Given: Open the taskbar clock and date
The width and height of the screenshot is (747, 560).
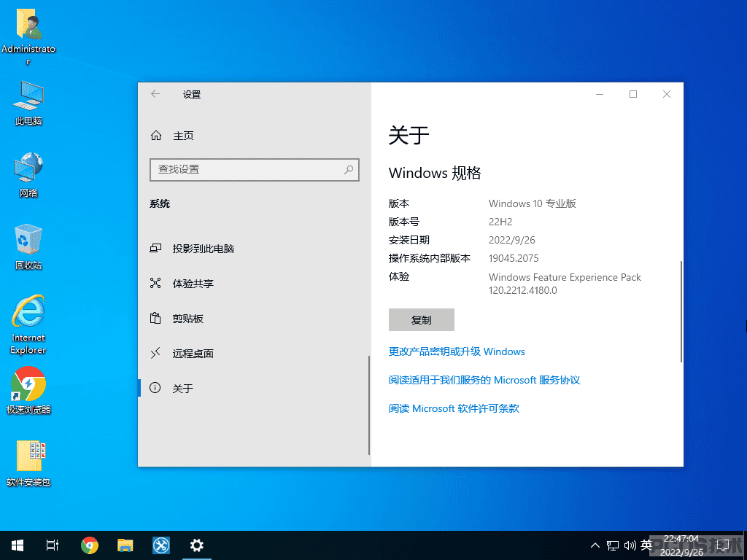Looking at the screenshot, I should pos(682,545).
